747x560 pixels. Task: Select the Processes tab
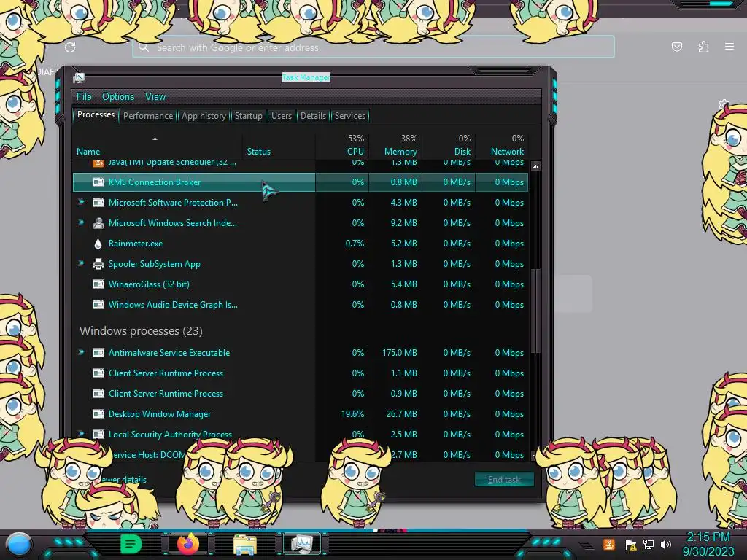(x=96, y=114)
